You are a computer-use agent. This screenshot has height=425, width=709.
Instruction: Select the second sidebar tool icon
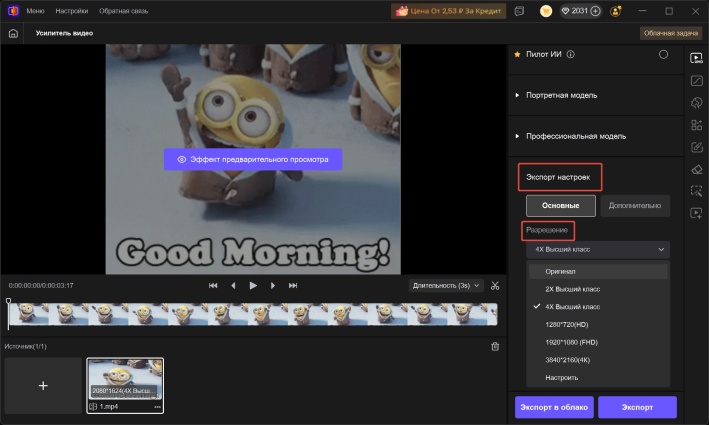tap(696, 80)
